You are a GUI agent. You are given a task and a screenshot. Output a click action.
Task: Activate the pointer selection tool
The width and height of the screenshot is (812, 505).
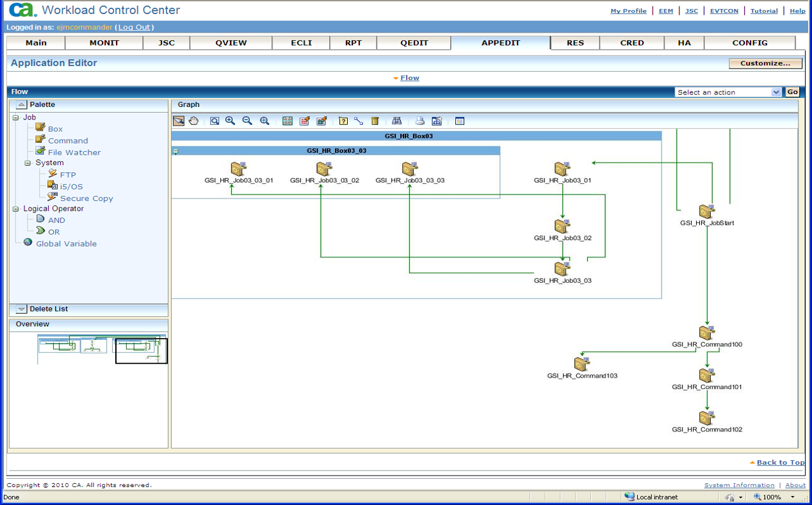tap(179, 121)
